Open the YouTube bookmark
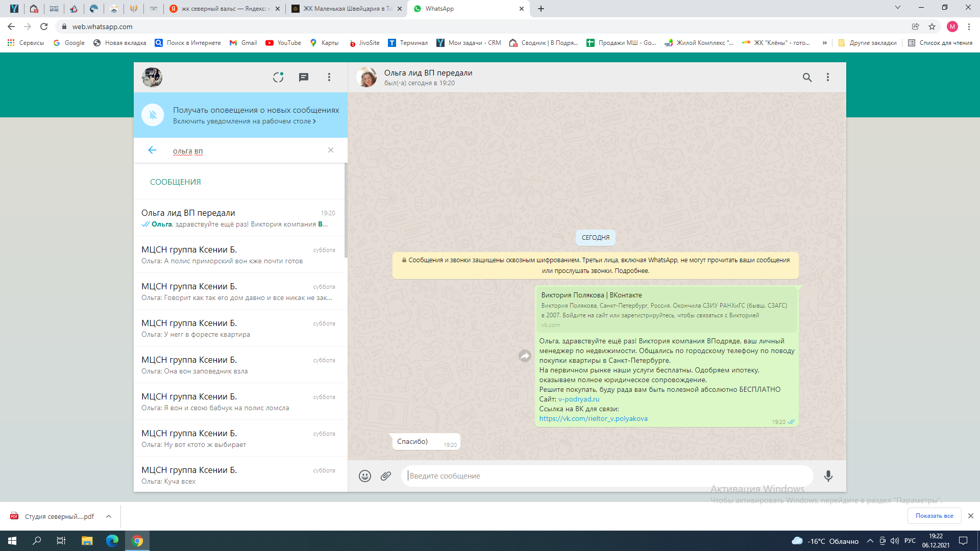The image size is (980, 551). [283, 43]
